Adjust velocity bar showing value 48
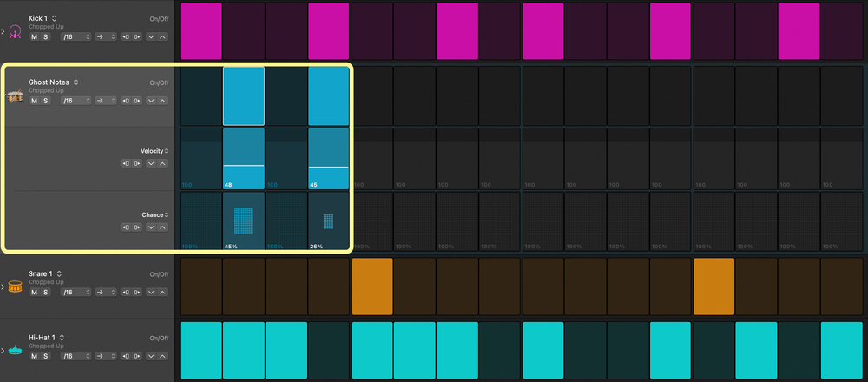This screenshot has width=868, height=382. pos(244,164)
